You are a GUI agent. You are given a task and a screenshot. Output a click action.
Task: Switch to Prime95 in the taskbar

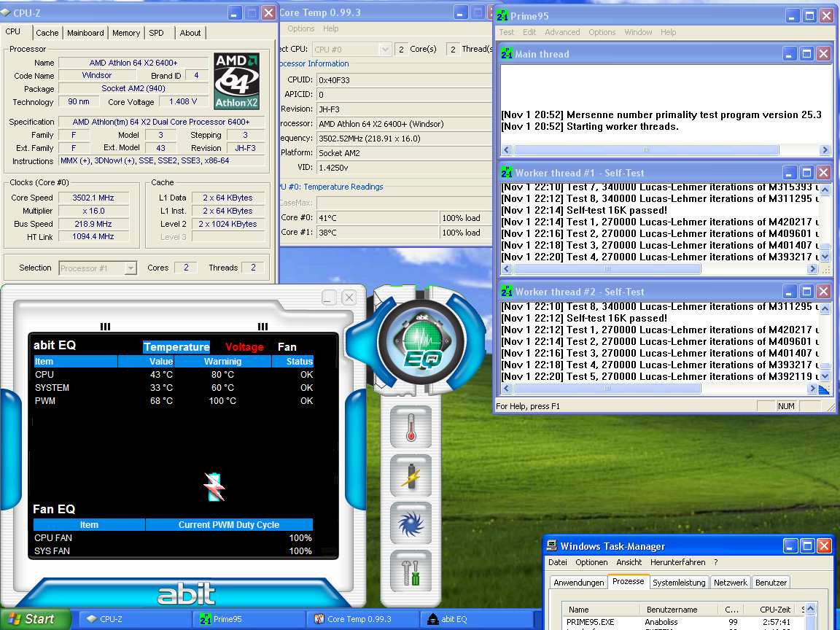point(248,619)
